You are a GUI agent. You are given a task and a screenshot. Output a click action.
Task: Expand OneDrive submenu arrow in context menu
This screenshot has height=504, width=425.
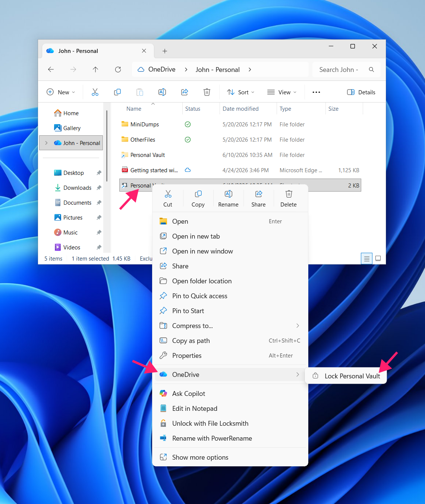[297, 374]
